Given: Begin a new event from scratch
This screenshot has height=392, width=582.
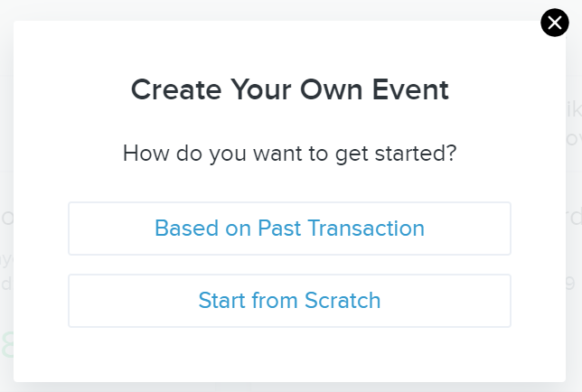Looking at the screenshot, I should 289,301.
